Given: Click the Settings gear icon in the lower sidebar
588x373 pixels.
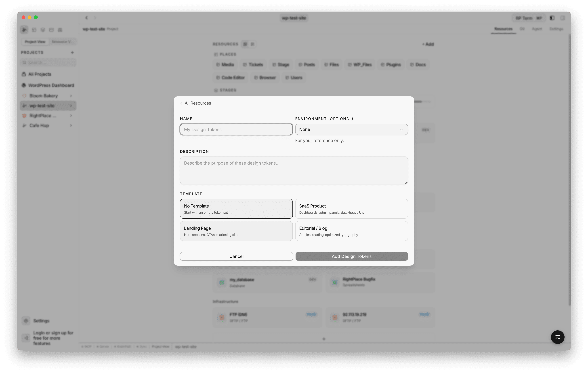Looking at the screenshot, I should point(26,321).
